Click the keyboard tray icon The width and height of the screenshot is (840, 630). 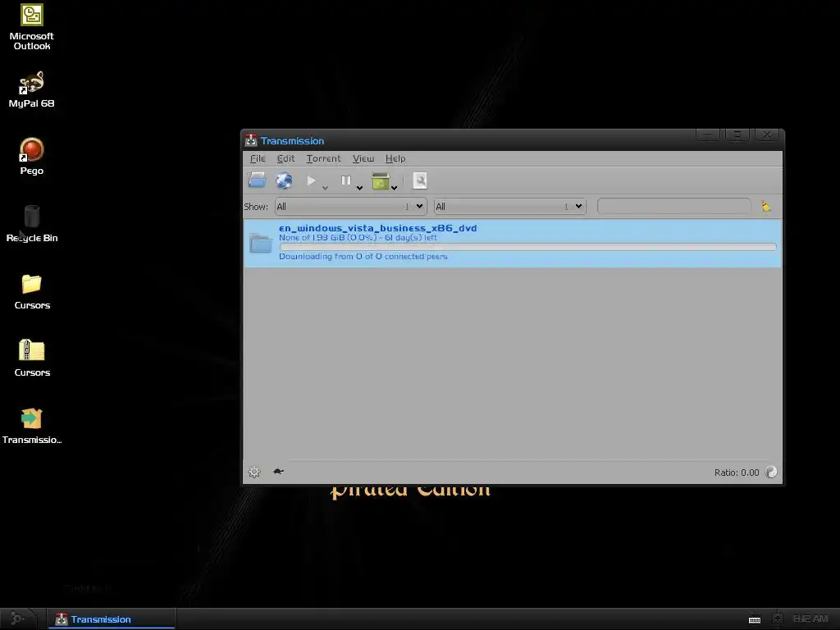point(755,619)
